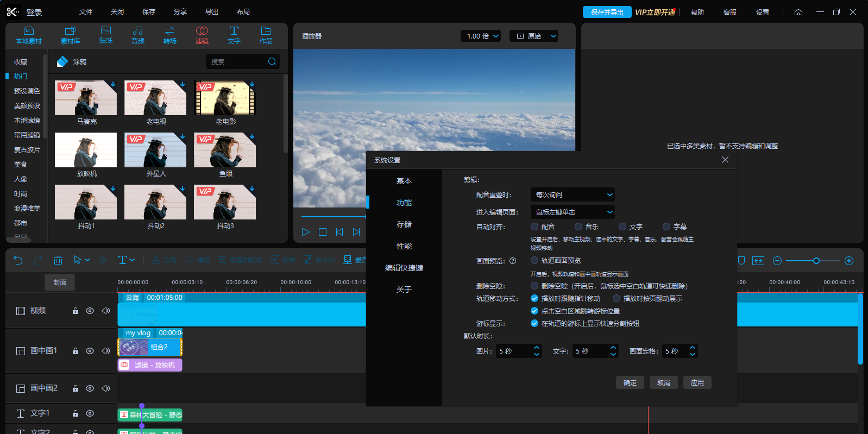Click the 取消 button

point(664,382)
